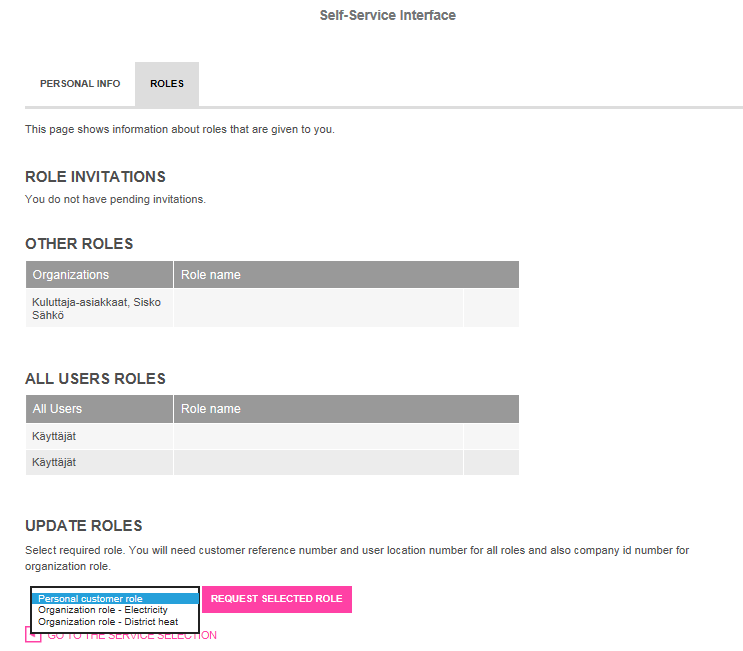The width and height of the screenshot is (743, 651).
Task: Click the Organizations column header
Action: click(x=99, y=274)
